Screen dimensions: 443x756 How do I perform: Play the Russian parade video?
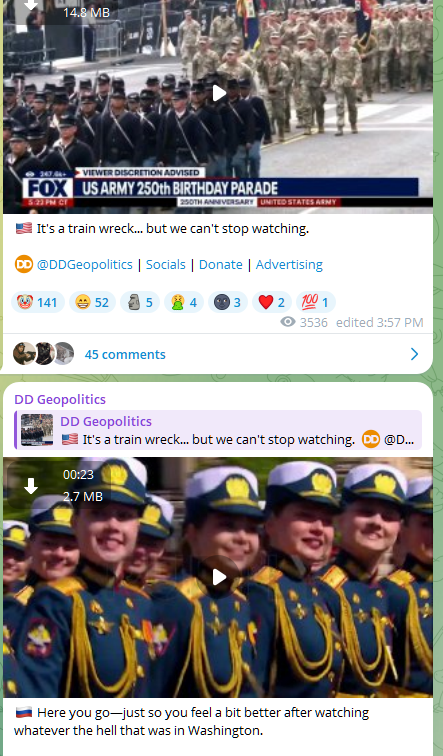(219, 577)
